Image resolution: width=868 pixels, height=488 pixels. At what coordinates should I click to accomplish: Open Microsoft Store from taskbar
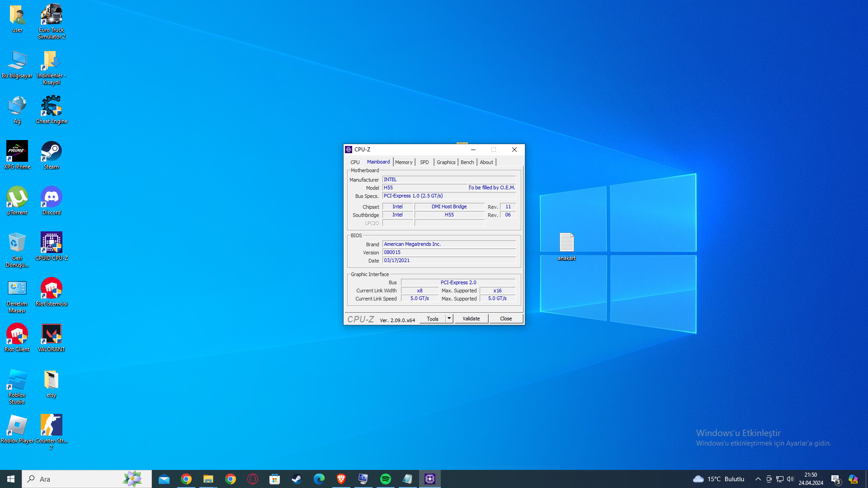275,479
